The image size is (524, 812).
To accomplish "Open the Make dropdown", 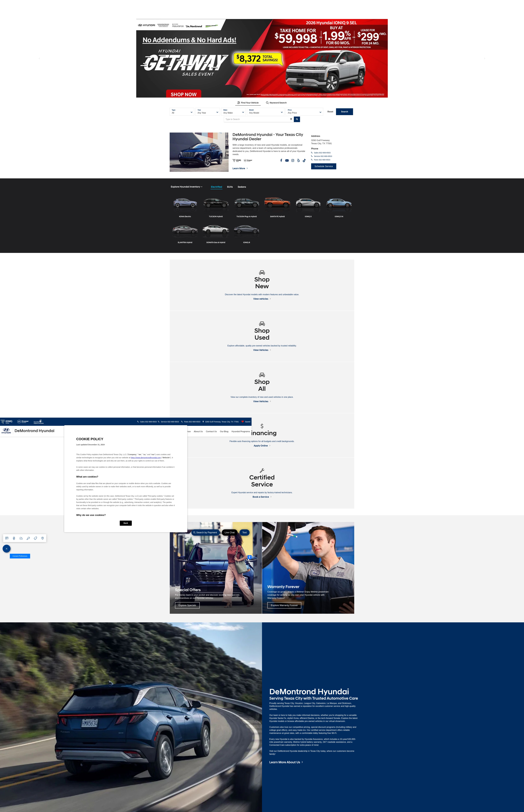I will pyautogui.click(x=233, y=112).
